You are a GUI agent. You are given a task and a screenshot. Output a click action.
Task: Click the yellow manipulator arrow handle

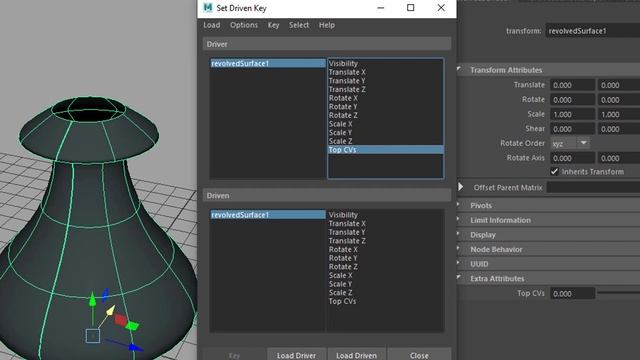[110, 311]
